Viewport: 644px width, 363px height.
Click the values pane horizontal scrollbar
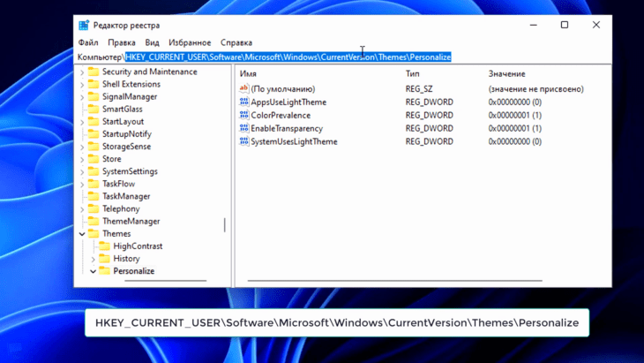tap(394, 281)
